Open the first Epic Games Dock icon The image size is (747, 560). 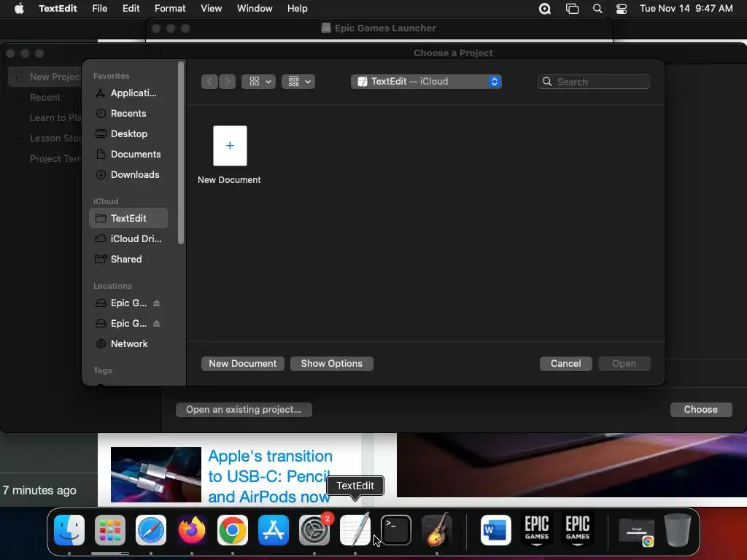(x=537, y=530)
